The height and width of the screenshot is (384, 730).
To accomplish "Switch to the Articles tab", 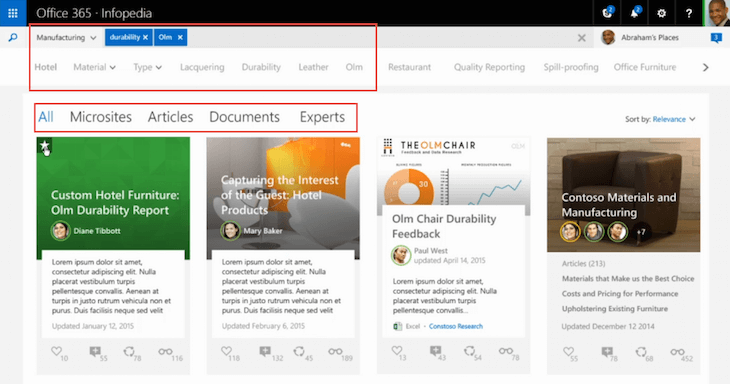I will point(170,116).
